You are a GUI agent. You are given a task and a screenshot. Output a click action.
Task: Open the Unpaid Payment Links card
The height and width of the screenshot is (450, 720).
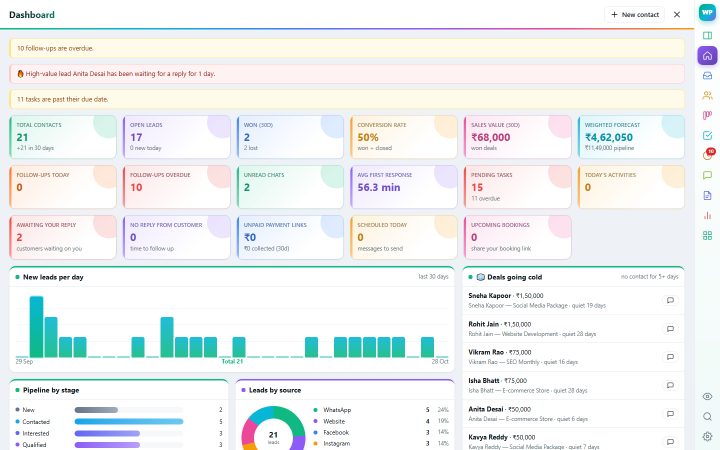pos(290,237)
